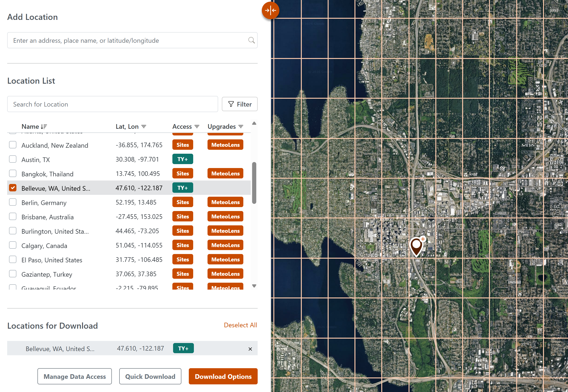
Task: Click the Sites badge for Calgary, Canada
Action: tap(183, 245)
